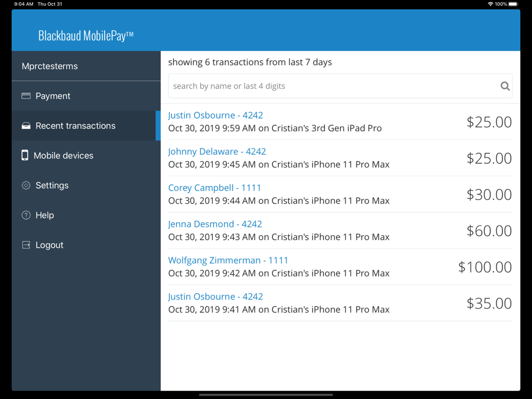Click the 'Oct 30, 2019 9:41 AM' detail line
This screenshot has width=532, height=399.
click(279, 310)
